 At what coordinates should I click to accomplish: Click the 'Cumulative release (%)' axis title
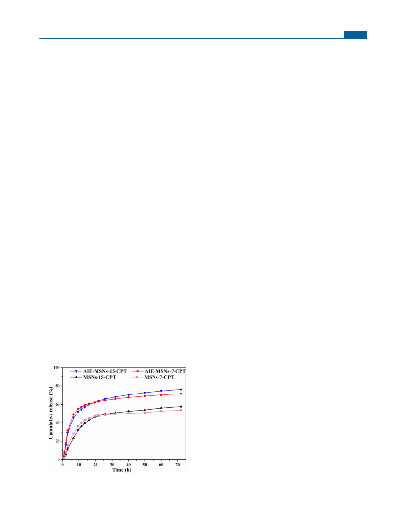[x=51, y=413]
